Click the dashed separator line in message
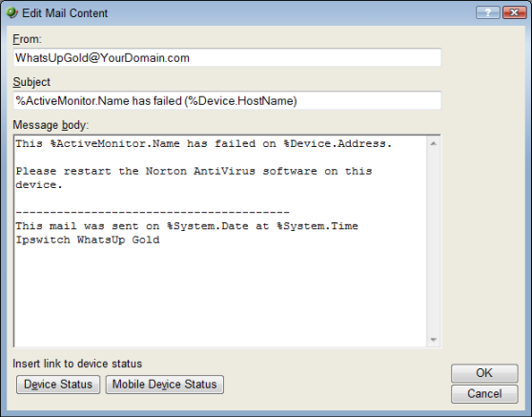 (x=153, y=212)
